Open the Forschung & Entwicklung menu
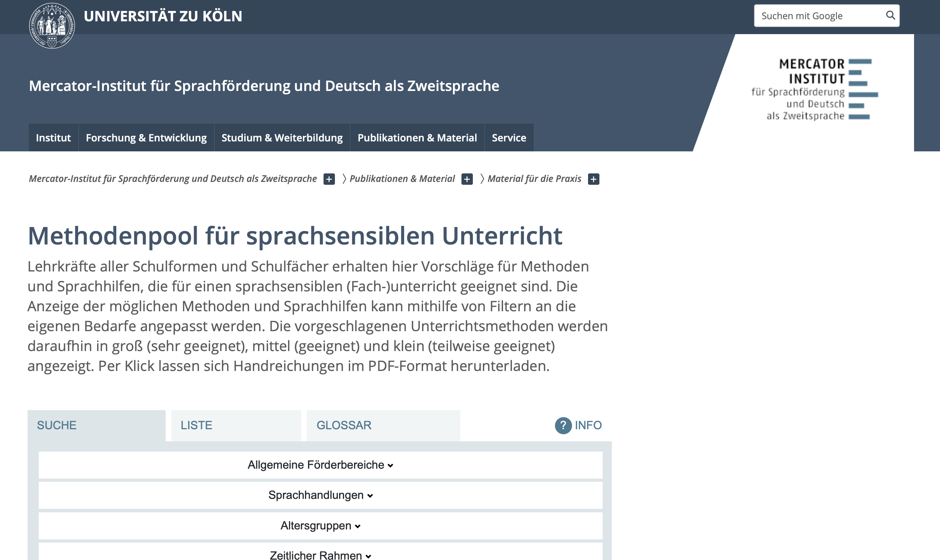Screen dimensions: 940x560 [146, 138]
